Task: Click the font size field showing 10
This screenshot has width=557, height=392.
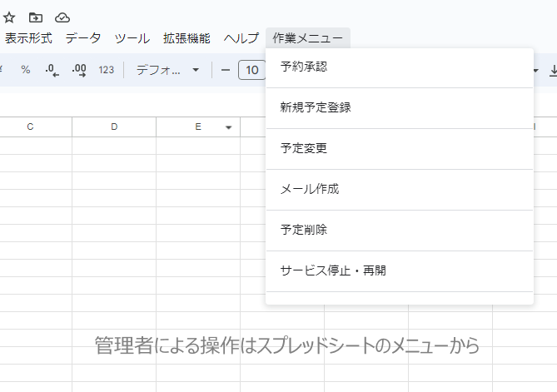Action: [x=252, y=70]
